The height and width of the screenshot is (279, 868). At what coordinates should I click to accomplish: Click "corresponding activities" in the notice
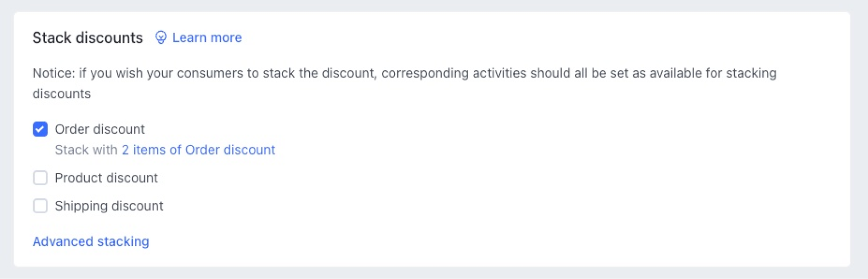[453, 73]
